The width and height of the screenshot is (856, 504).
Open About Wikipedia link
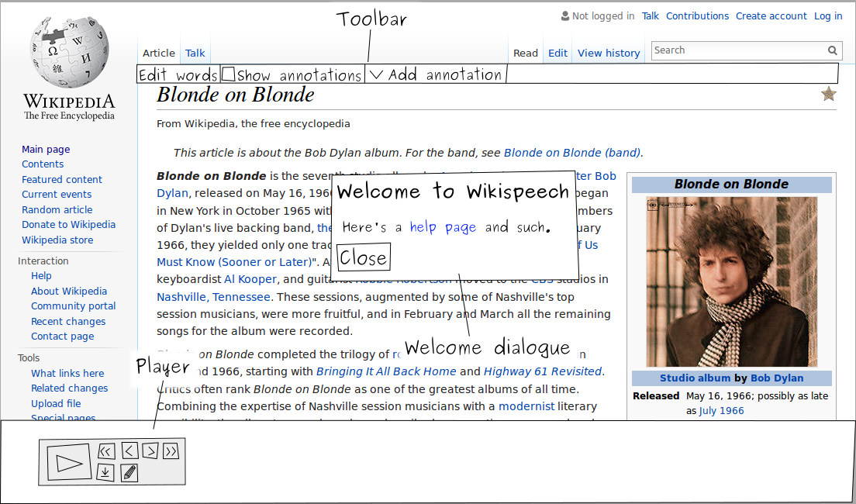69,291
